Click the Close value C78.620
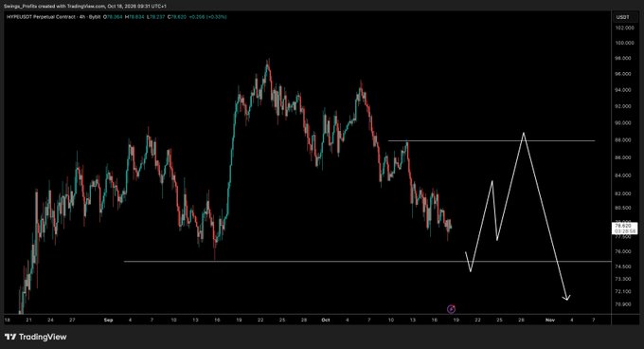The height and width of the screenshot is (349, 644). tap(177, 17)
